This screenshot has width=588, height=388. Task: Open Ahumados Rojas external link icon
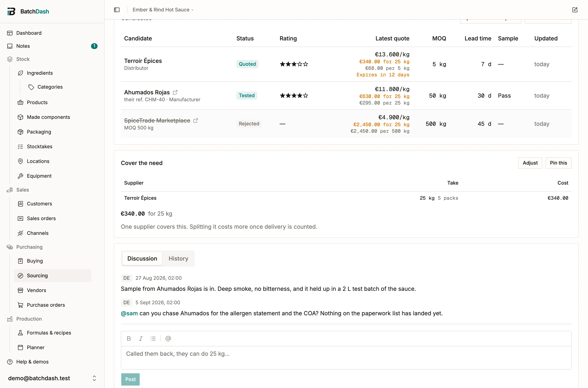(175, 92)
